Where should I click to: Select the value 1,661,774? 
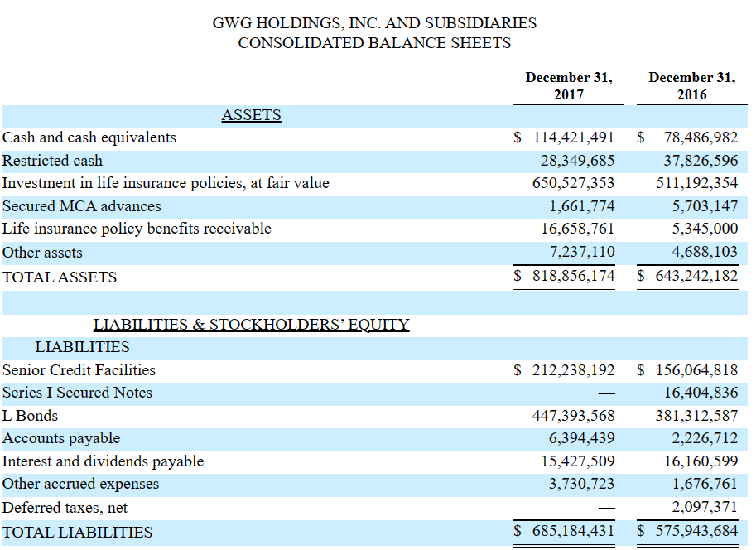582,206
